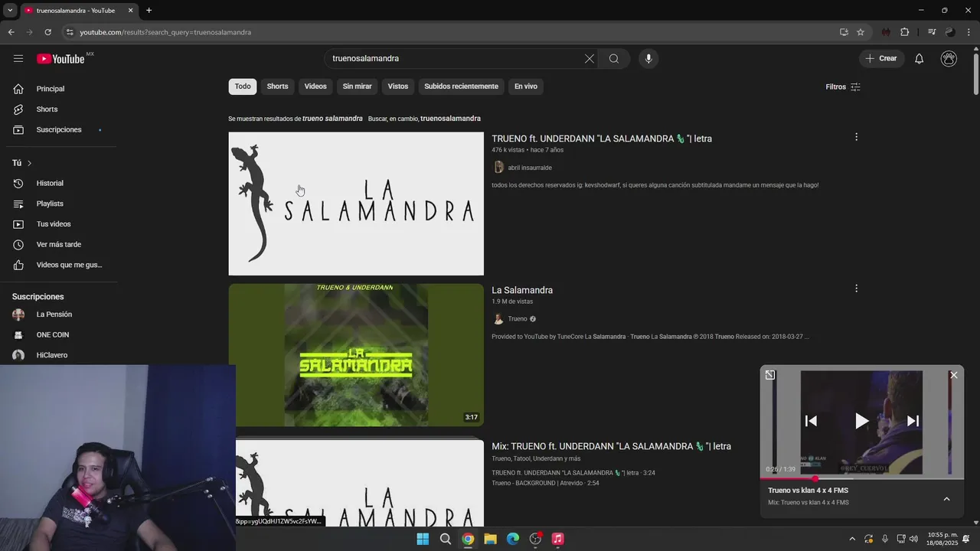This screenshot has width=980, height=551.
Task: Expand miniplayer to full watch page
Action: (x=770, y=375)
